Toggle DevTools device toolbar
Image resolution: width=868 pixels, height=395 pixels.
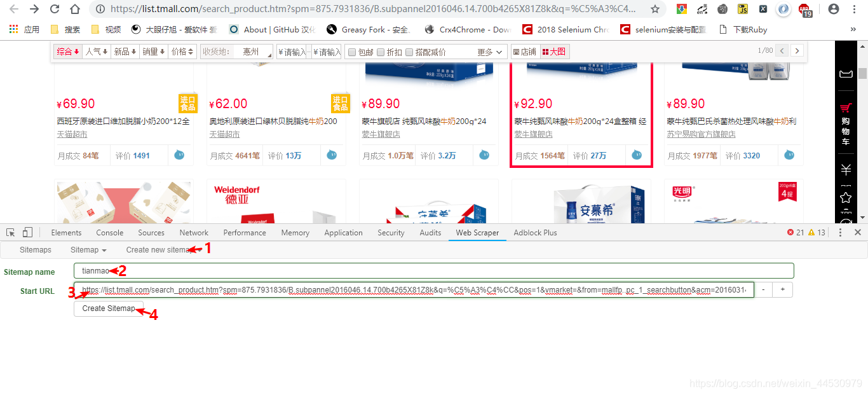click(27, 232)
